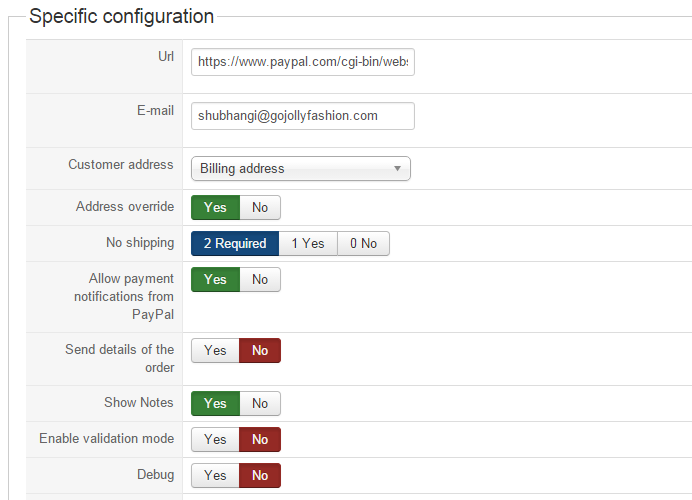The height and width of the screenshot is (500, 692).
Task: Turn Show Notes off with No
Action: 260,404
